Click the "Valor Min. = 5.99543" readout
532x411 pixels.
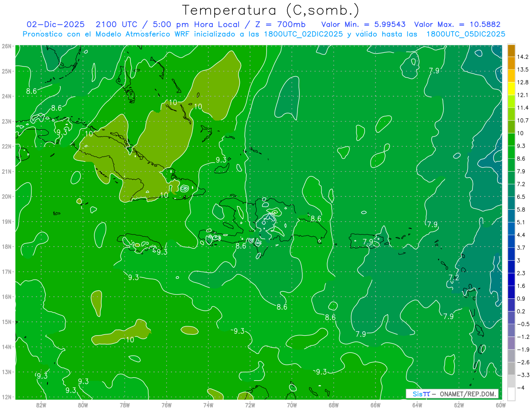coord(364,24)
